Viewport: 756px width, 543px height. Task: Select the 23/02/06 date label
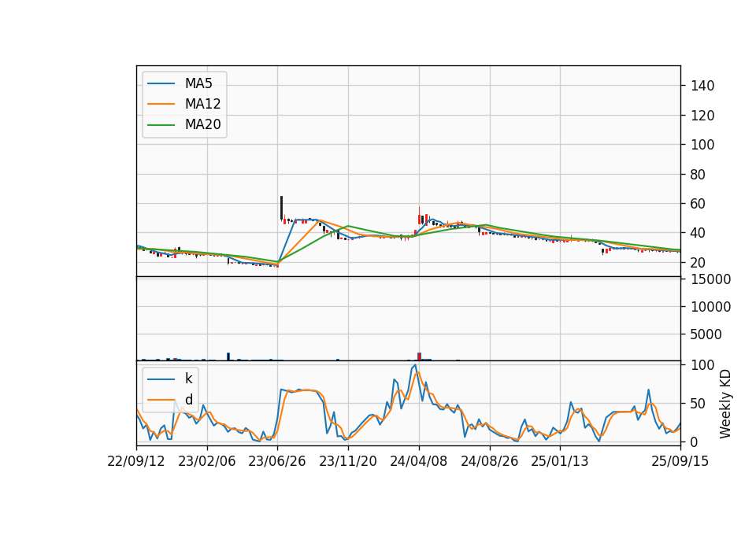pos(207,461)
